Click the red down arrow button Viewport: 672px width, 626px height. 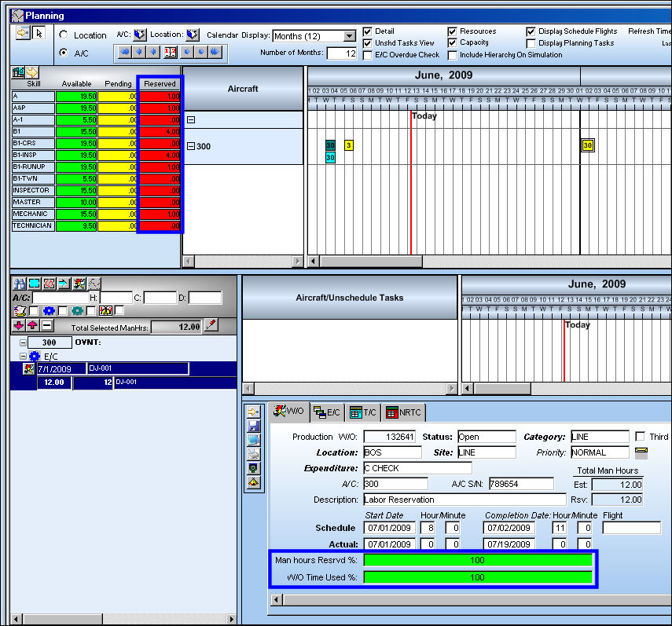point(19,325)
